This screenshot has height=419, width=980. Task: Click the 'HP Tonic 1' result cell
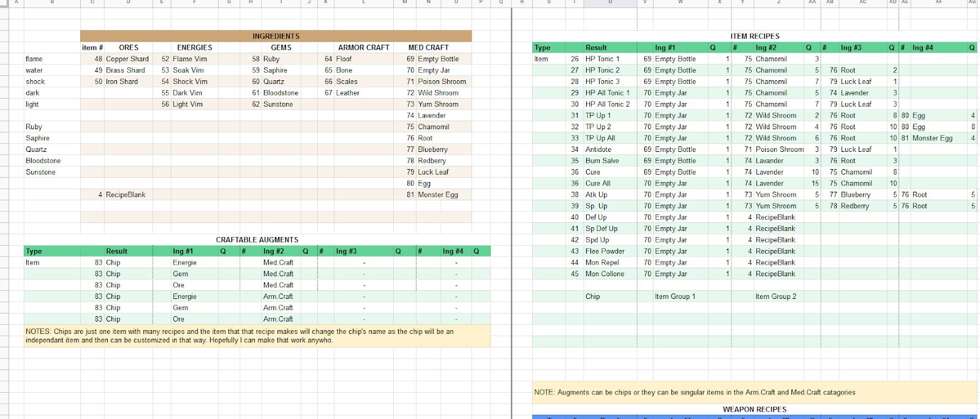610,59
